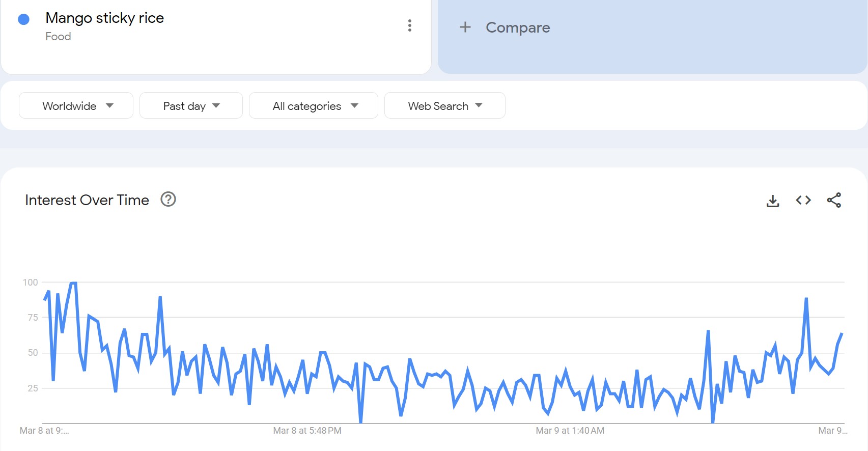Image resolution: width=868 pixels, height=451 pixels.
Task: Click the Compare panel to add a term
Action: (x=652, y=36)
